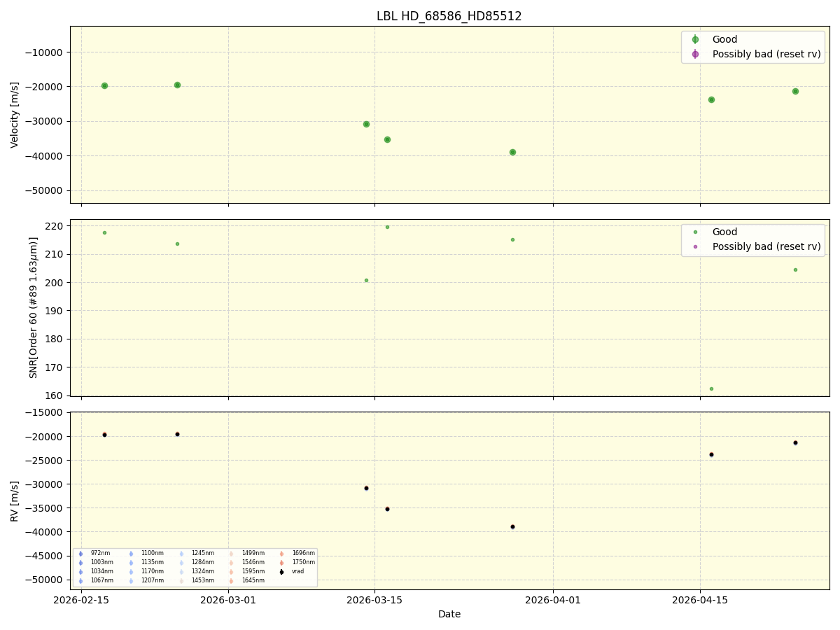Click the 1453nm legend marker
The image size is (840, 630).
click(x=181, y=581)
